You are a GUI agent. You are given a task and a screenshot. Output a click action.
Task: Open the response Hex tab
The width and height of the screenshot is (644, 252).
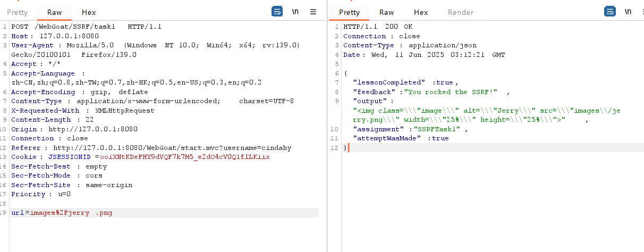click(421, 12)
